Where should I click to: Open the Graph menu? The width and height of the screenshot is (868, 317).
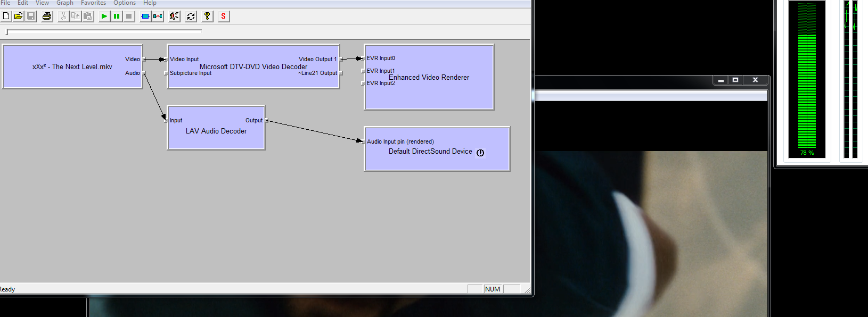click(x=65, y=3)
